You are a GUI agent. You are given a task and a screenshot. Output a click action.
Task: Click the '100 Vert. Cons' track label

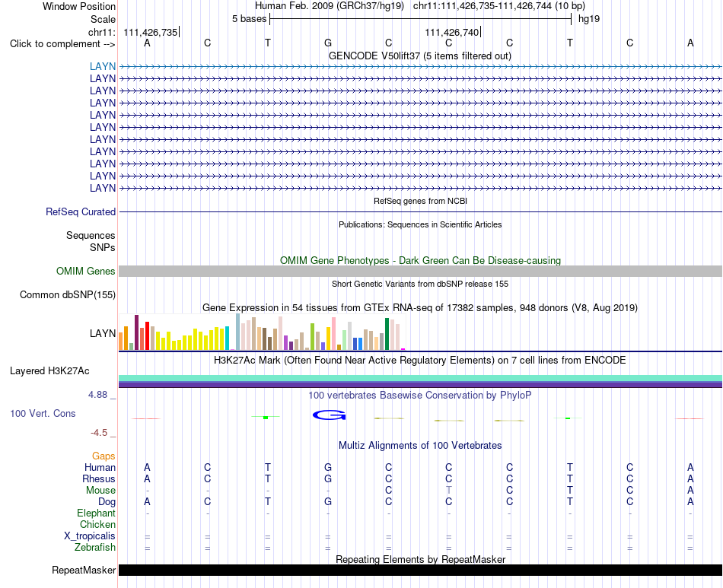pyautogui.click(x=43, y=413)
